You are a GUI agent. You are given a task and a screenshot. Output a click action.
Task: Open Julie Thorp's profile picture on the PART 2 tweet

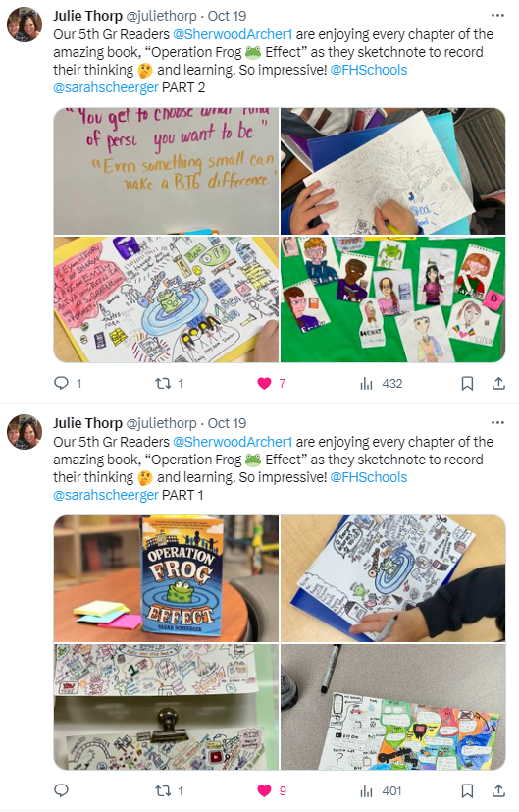coord(25,25)
